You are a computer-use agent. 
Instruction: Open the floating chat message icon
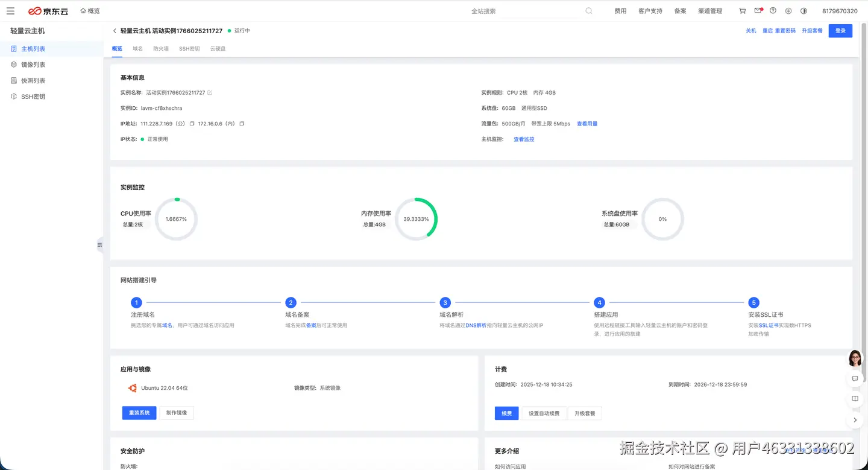[x=855, y=379]
